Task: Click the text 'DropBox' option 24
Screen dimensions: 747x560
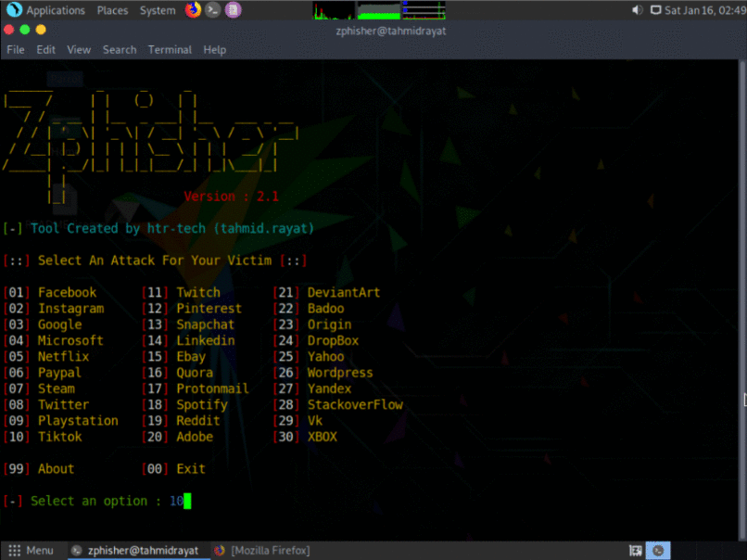Action: coord(333,341)
